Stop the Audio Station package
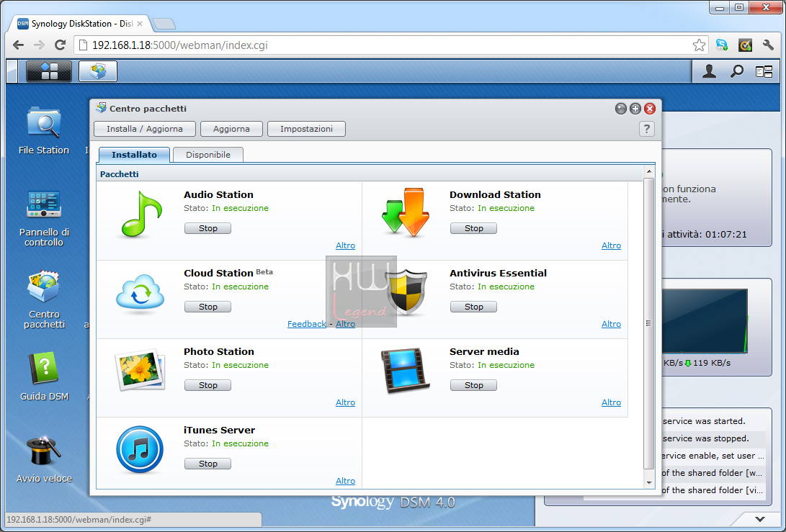The image size is (786, 532). tap(208, 228)
